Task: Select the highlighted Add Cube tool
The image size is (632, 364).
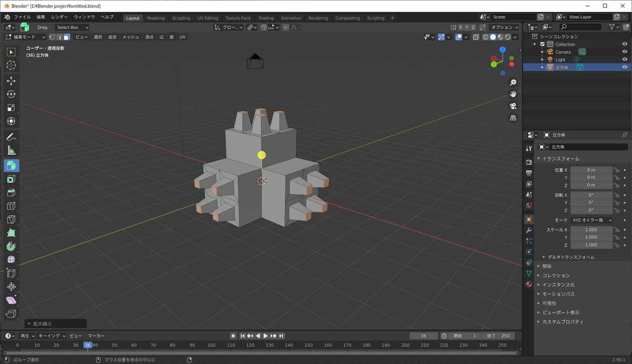Action: (x=11, y=166)
